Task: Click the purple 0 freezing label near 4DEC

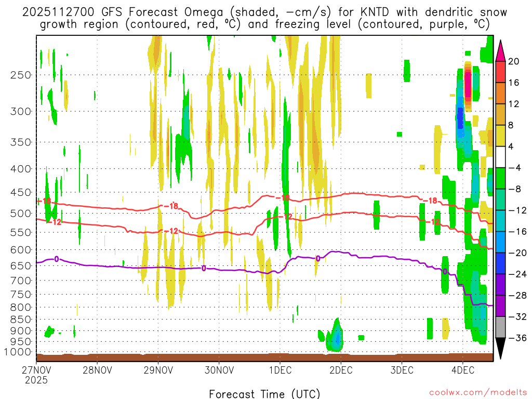Action: (445, 272)
